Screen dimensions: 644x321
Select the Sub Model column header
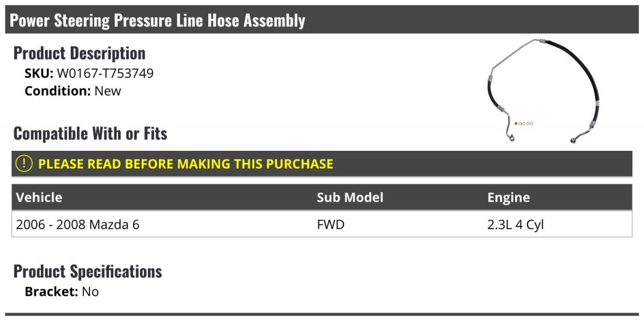(350, 197)
